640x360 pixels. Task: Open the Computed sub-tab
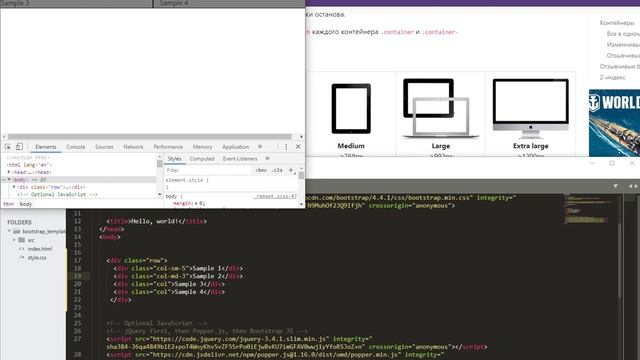click(x=202, y=158)
